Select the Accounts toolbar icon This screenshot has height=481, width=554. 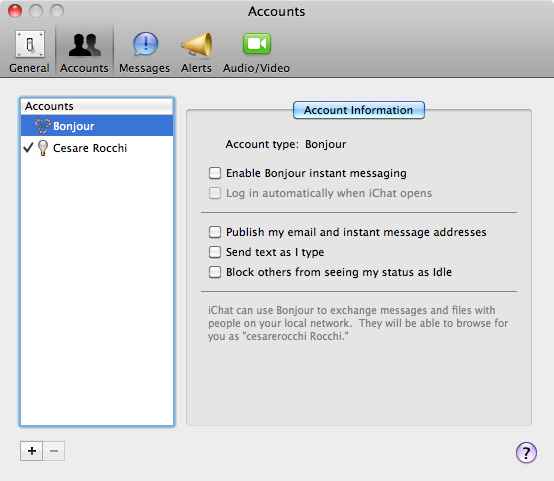tap(84, 52)
